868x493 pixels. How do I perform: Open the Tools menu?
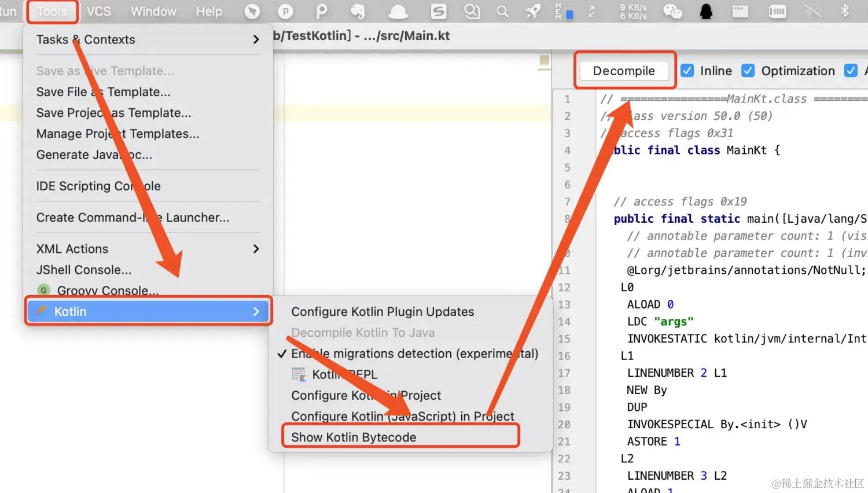coord(52,12)
